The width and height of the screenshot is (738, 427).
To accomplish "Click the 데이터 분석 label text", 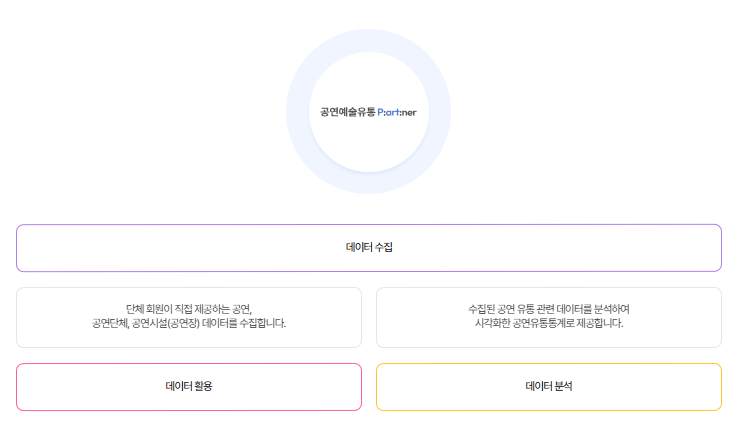I will (x=549, y=386).
